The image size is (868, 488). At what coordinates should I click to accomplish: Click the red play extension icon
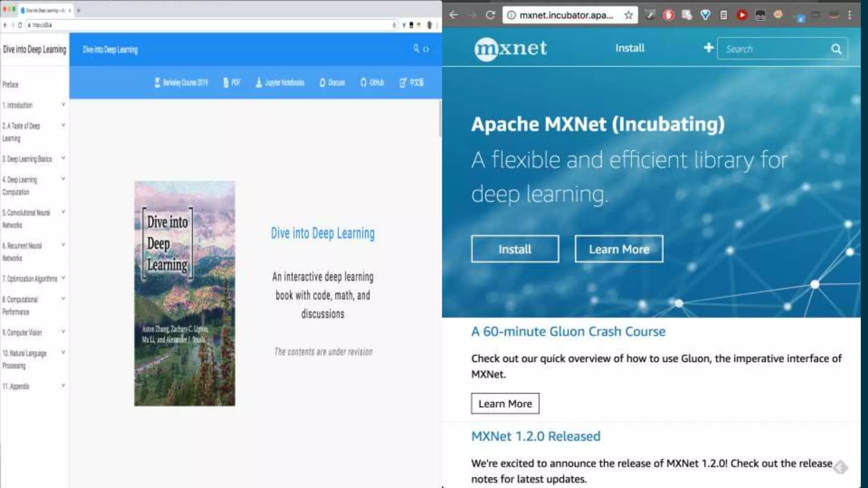(x=742, y=15)
